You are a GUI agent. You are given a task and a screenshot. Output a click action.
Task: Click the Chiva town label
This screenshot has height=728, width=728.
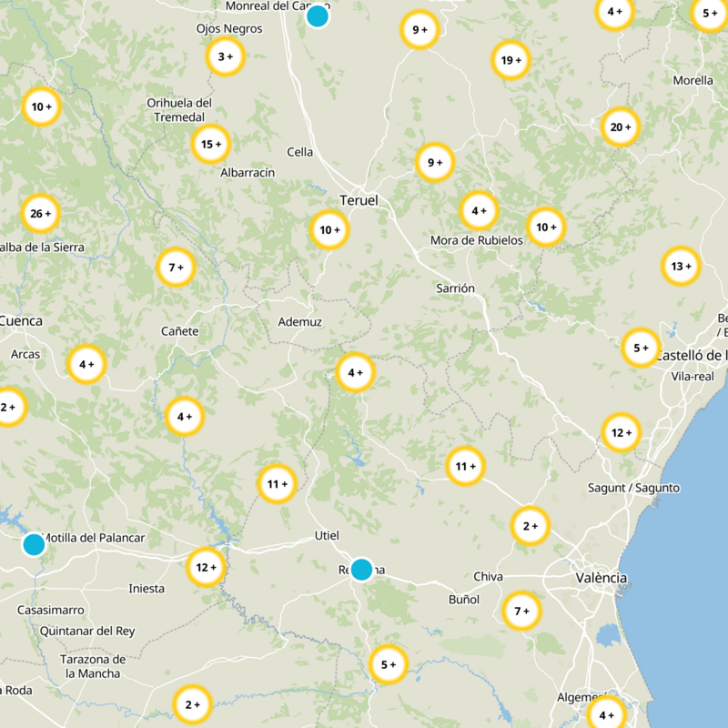point(488,577)
